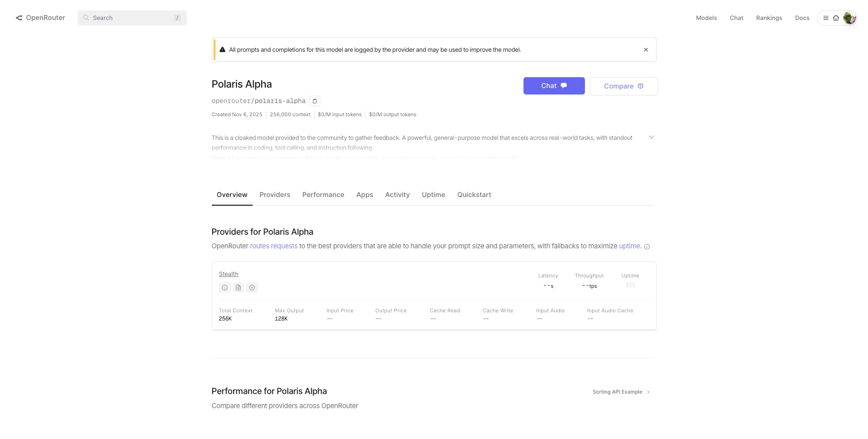
Task: Open Rankings in the top navigation
Action: (x=769, y=18)
